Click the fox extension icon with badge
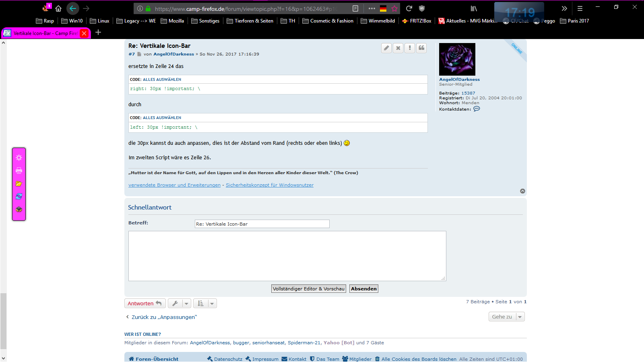Screen dimensions: 644x362 click(46, 8)
